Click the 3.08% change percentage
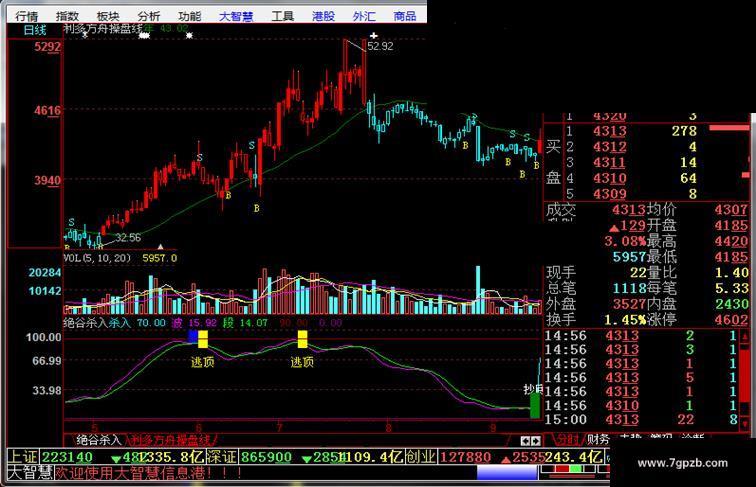 [x=625, y=241]
